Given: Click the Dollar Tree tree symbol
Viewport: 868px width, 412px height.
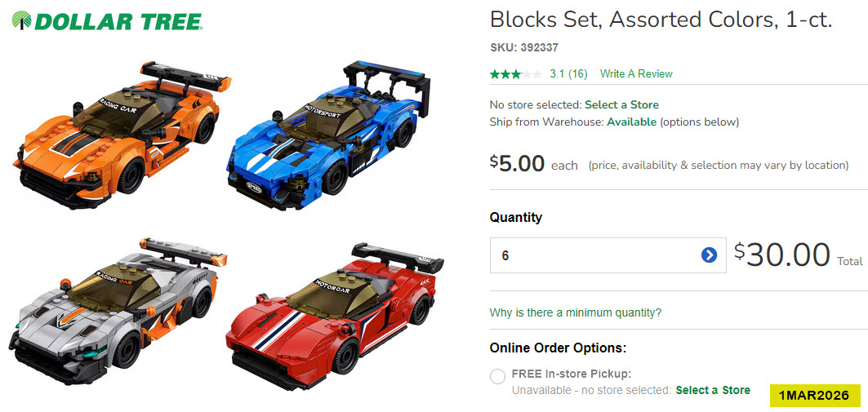Looking at the screenshot, I should pos(22,21).
